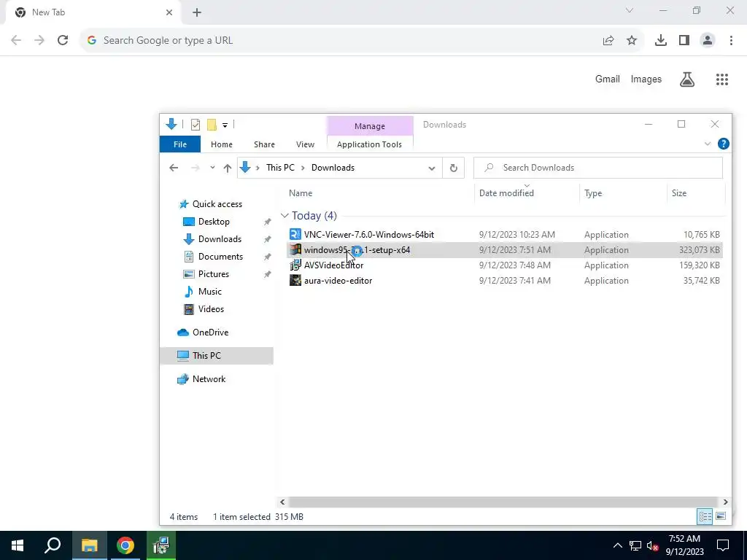747x560 pixels.
Task: Reload the Chrome page
Action: pos(63,41)
